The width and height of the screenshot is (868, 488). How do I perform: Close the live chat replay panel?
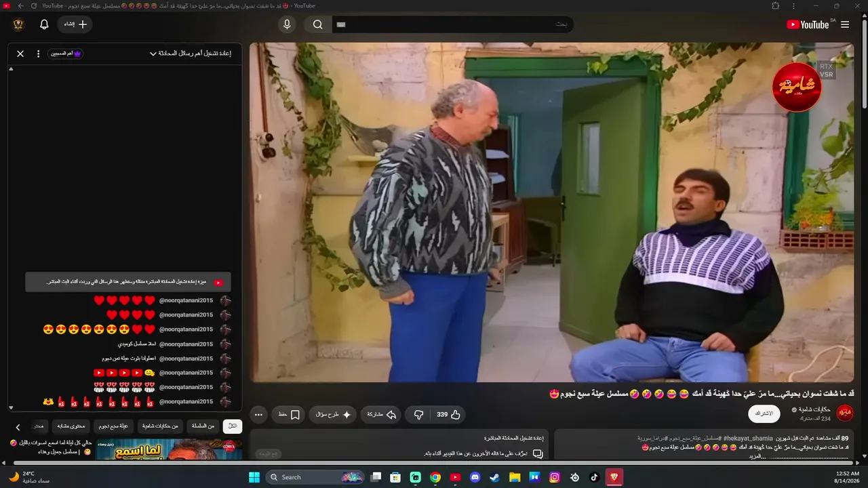coord(20,54)
